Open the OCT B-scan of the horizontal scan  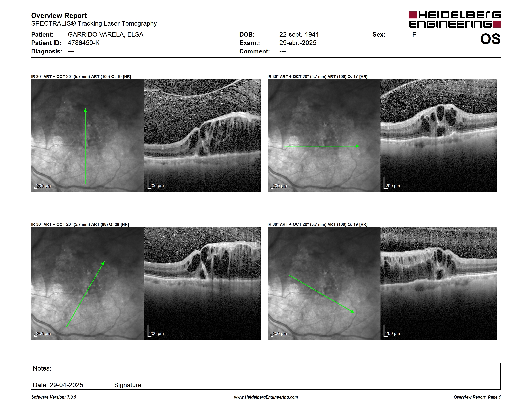tap(439, 135)
